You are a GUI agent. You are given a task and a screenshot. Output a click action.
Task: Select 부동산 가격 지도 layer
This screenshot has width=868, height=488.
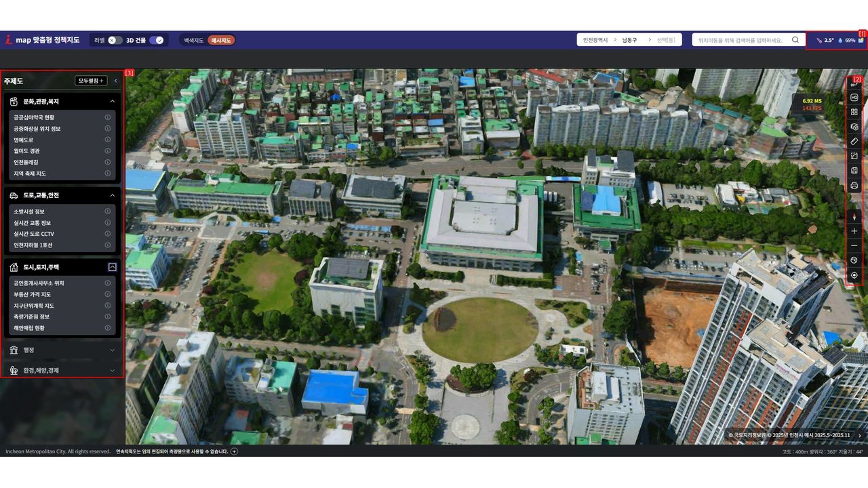point(33,294)
